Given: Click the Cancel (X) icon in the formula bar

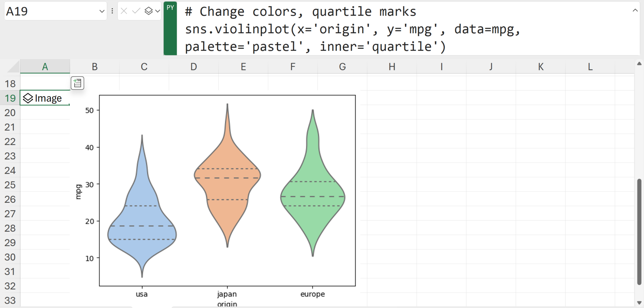Looking at the screenshot, I should 124,10.
